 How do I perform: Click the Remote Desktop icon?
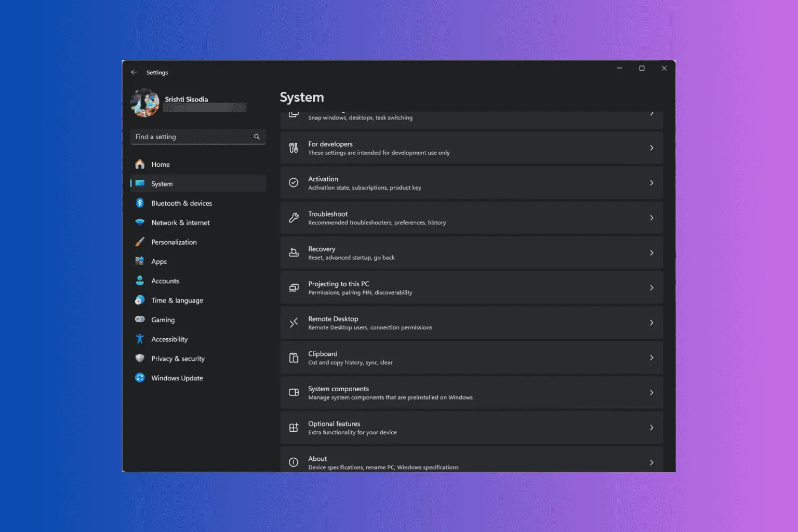(x=294, y=323)
